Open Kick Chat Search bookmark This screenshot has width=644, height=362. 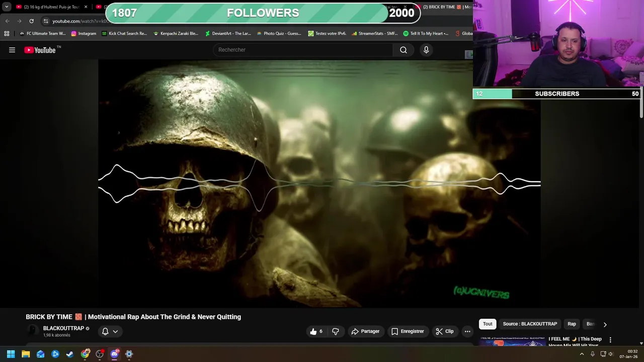[124, 34]
